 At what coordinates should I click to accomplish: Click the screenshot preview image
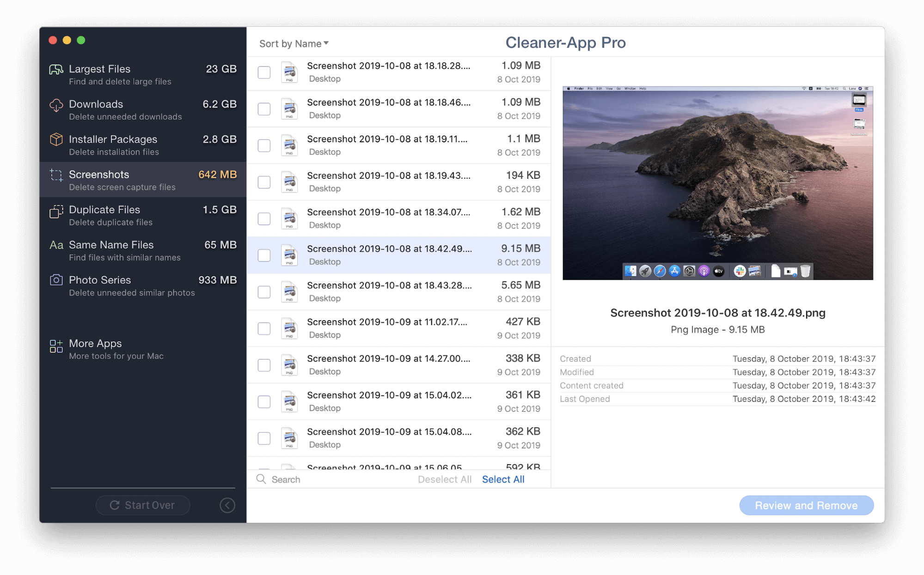pos(717,183)
